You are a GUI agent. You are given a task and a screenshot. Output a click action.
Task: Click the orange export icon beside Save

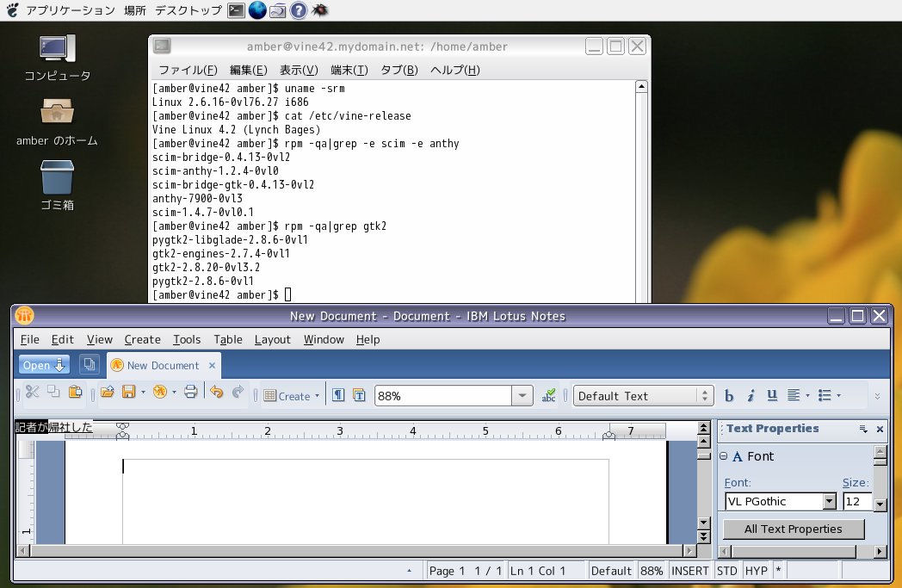tap(159, 392)
